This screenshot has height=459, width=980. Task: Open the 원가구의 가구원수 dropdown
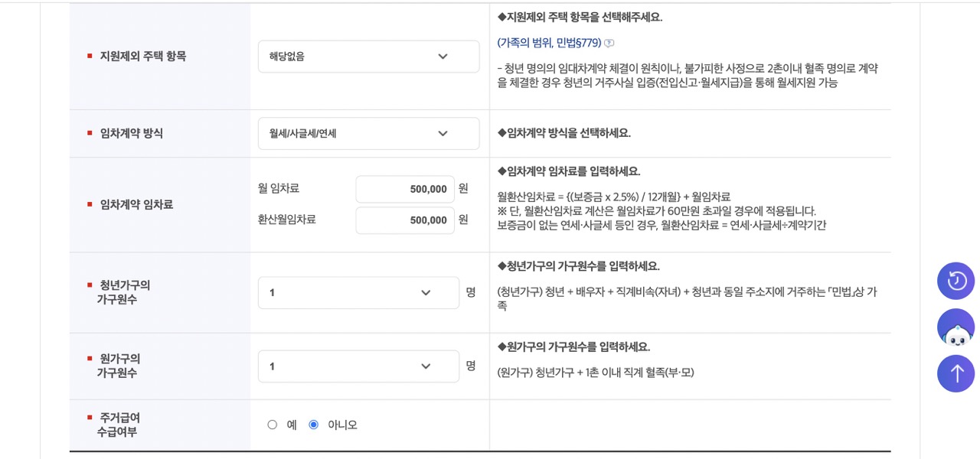360,366
